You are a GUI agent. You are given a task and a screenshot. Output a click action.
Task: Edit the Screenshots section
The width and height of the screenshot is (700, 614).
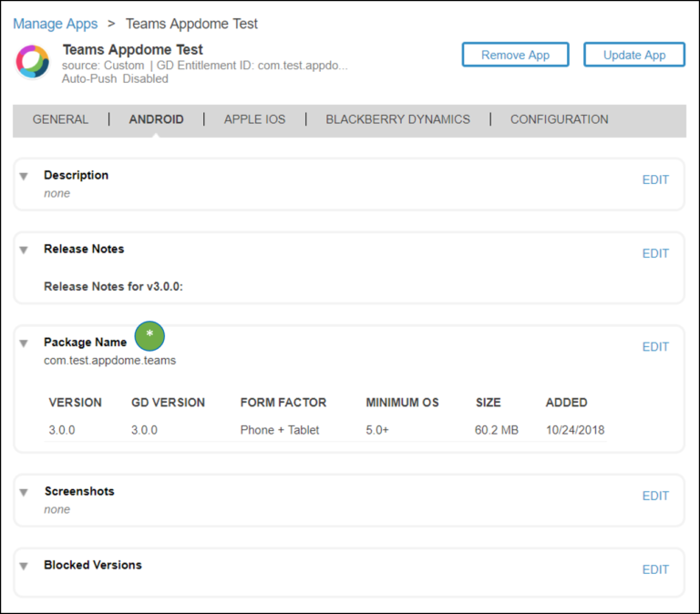(x=655, y=496)
